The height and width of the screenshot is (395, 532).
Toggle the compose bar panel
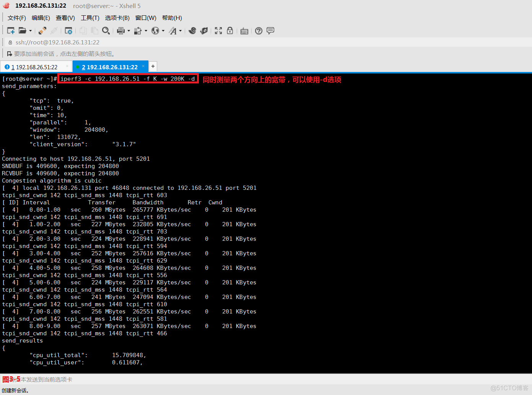click(270, 31)
